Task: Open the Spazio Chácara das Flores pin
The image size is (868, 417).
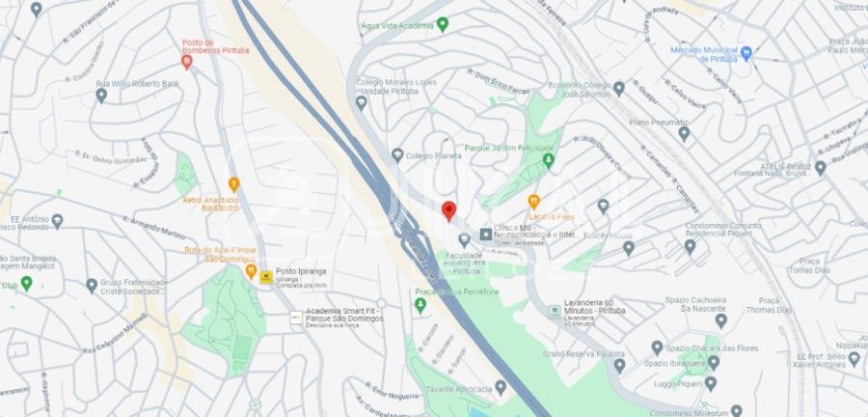Action: tap(657, 347)
